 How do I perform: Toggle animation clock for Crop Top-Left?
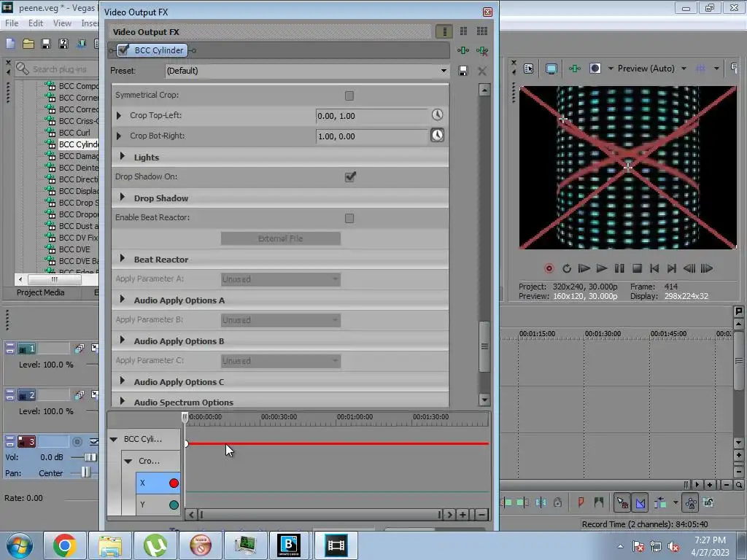pyautogui.click(x=438, y=114)
